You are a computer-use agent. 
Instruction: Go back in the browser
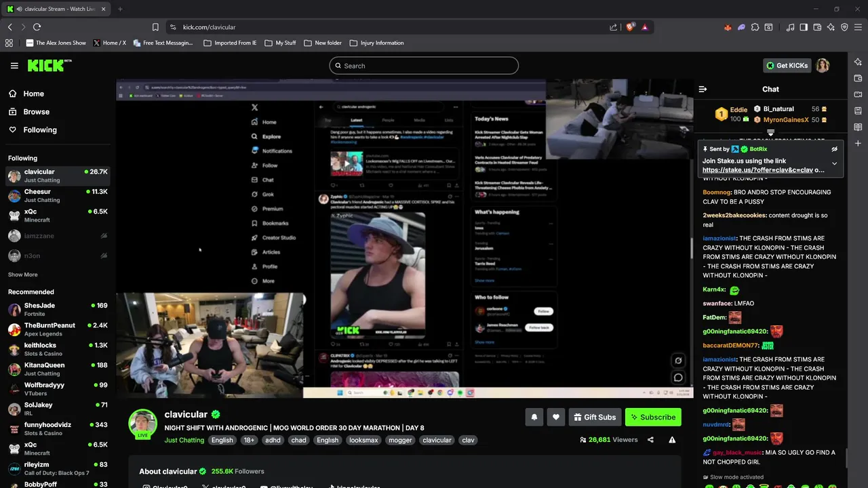(9, 27)
